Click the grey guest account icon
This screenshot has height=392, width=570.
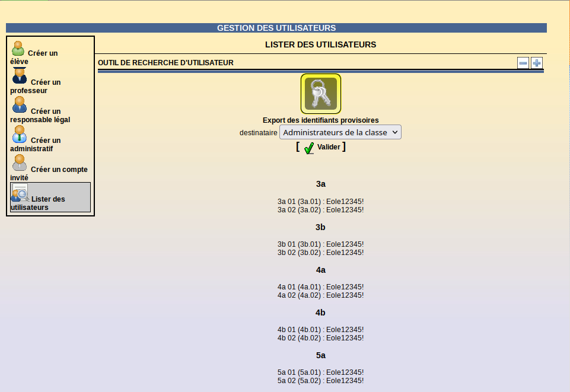coord(19,163)
